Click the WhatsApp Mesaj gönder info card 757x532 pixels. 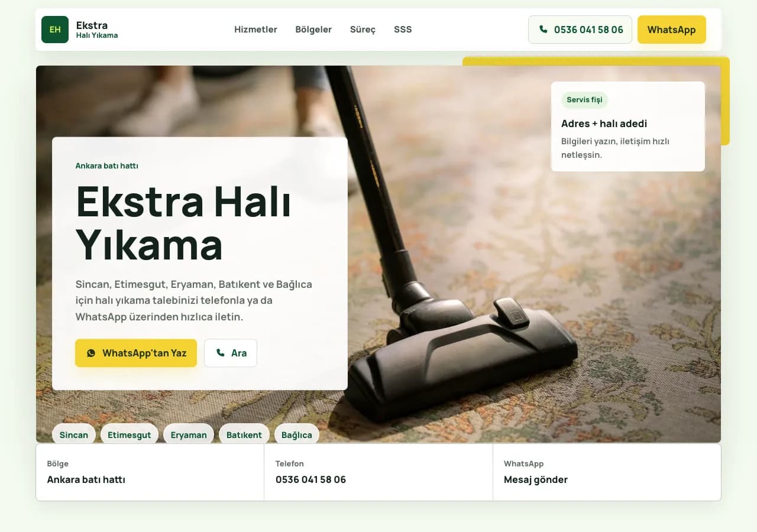pos(607,472)
